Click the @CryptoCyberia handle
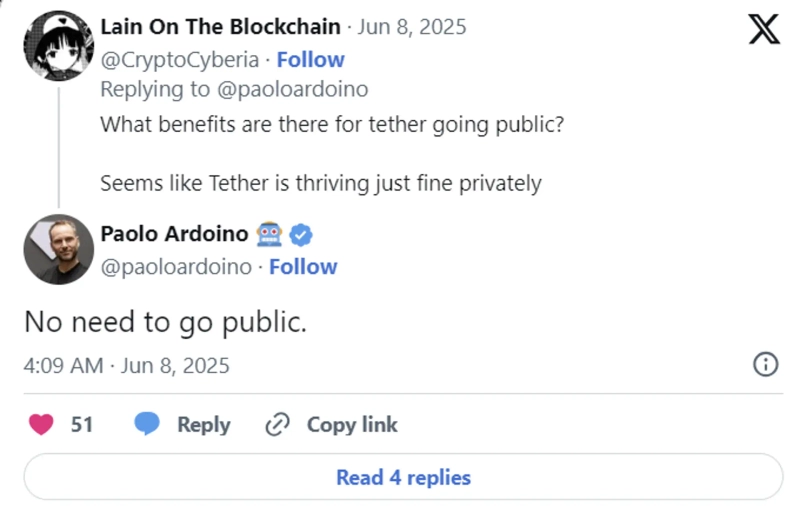This screenshot has width=800, height=506. (182, 60)
